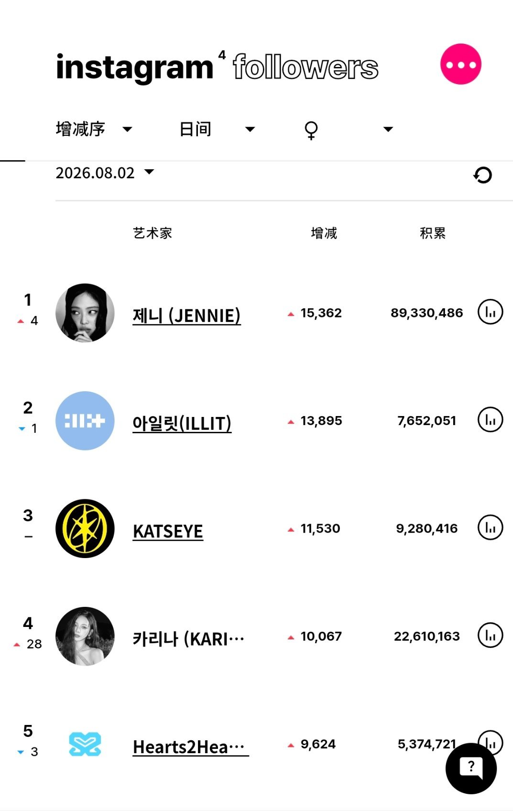Click the 增减 column header

point(324,233)
